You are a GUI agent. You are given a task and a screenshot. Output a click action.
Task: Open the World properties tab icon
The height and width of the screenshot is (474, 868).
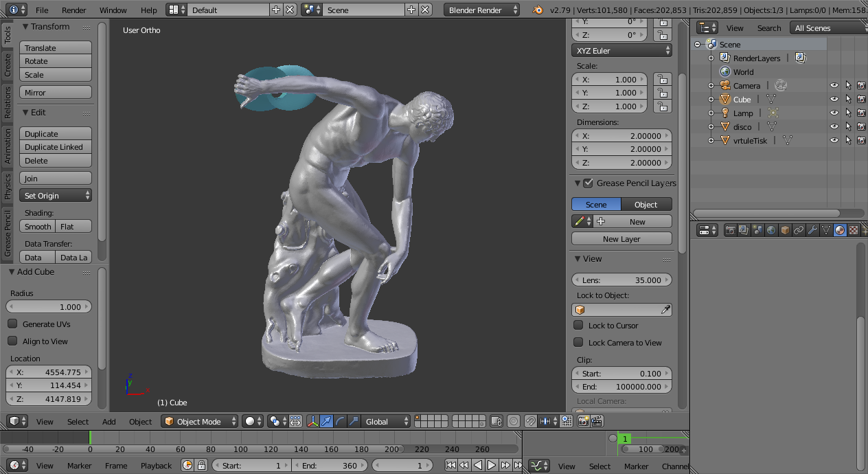pyautogui.click(x=770, y=230)
